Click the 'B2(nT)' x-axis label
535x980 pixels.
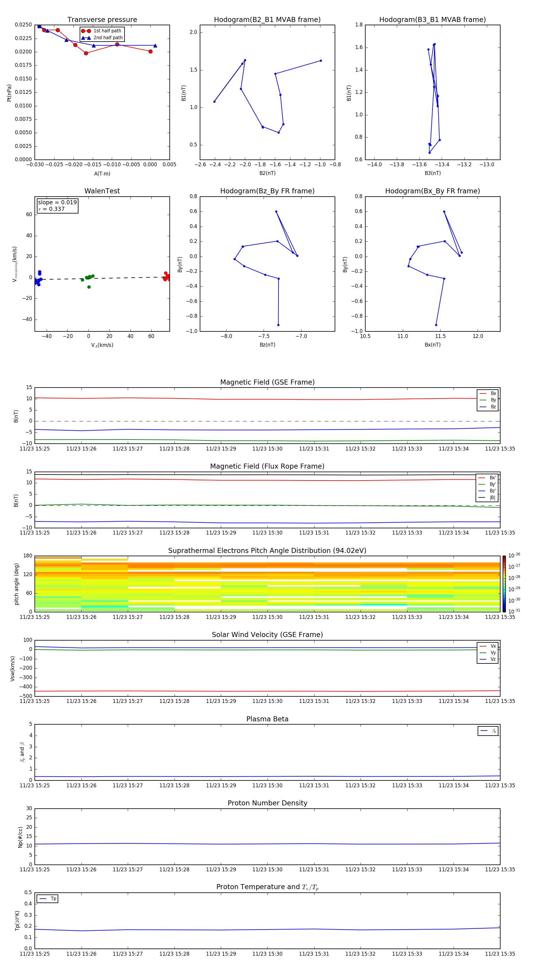pos(267,173)
